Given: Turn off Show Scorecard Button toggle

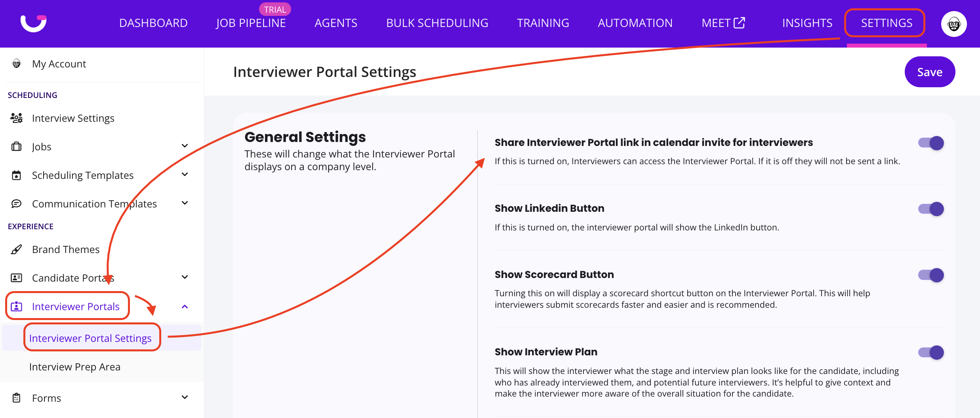Looking at the screenshot, I should 931,275.
